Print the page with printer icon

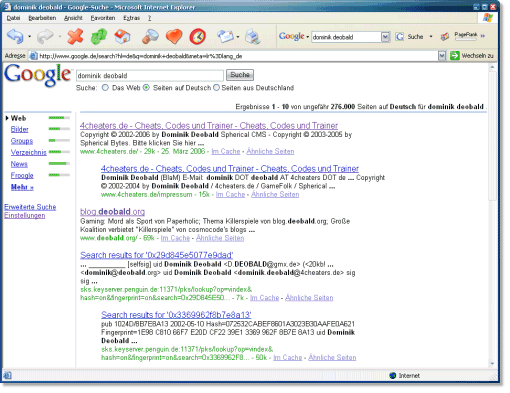(x=253, y=36)
